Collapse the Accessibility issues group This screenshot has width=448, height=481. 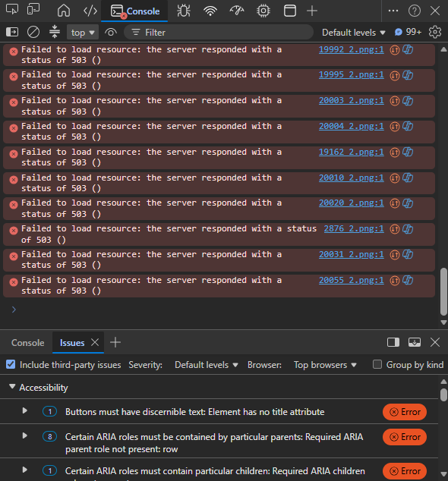pyautogui.click(x=12, y=387)
